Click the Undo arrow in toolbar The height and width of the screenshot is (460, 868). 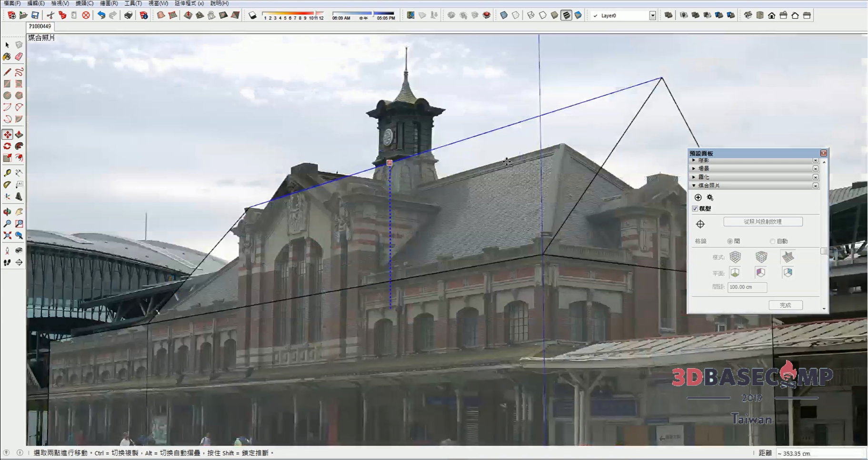coord(101,15)
